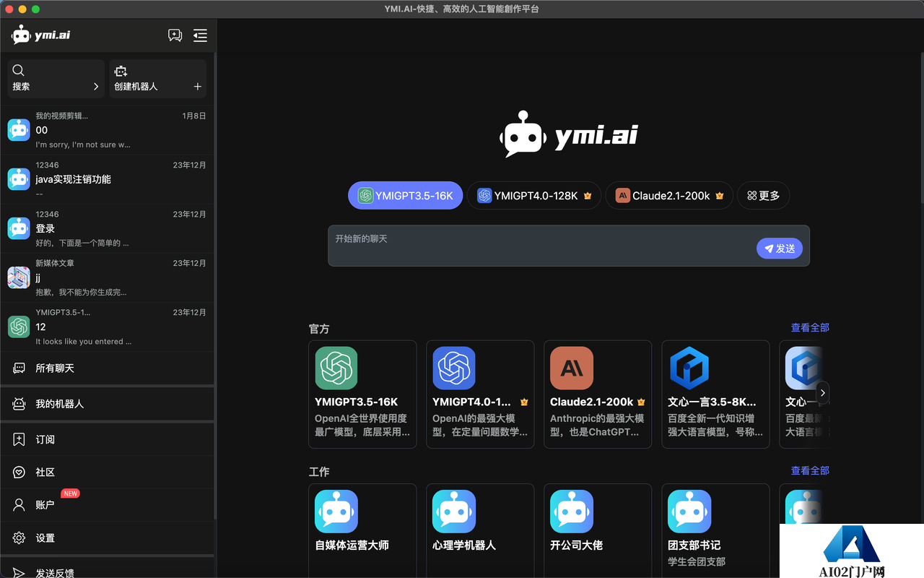Image resolution: width=924 pixels, height=578 pixels.
Task: Click the heart icon beside 社区
Action: [x=19, y=472]
